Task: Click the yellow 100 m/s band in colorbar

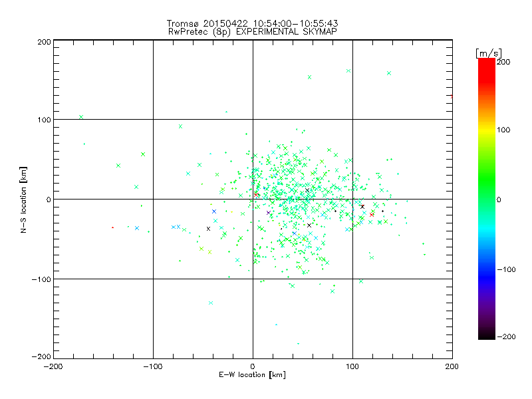Action: (487, 130)
